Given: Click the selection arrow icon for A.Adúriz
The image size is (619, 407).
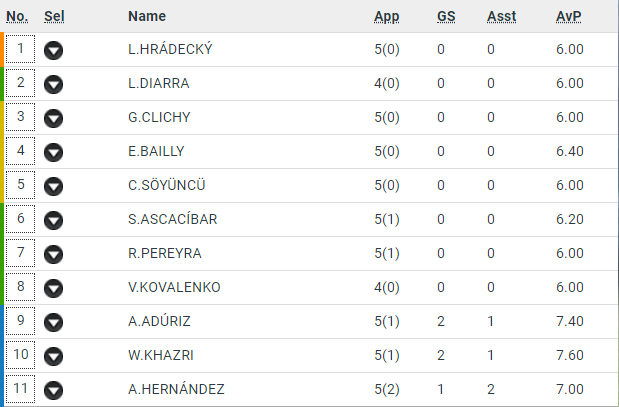Looking at the screenshot, I should tap(54, 322).
